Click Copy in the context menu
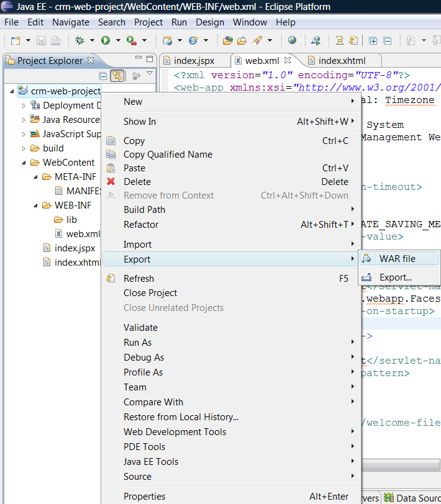Viewport: 441px width, 504px height. tap(230, 141)
